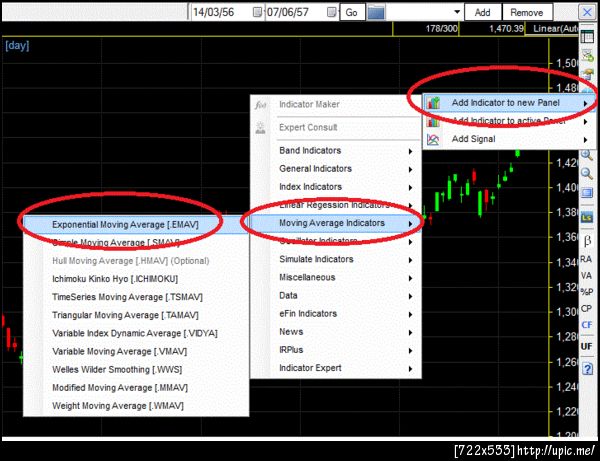Click the blue folder icon beside Go
The width and height of the screenshot is (600, 461).
376,12
